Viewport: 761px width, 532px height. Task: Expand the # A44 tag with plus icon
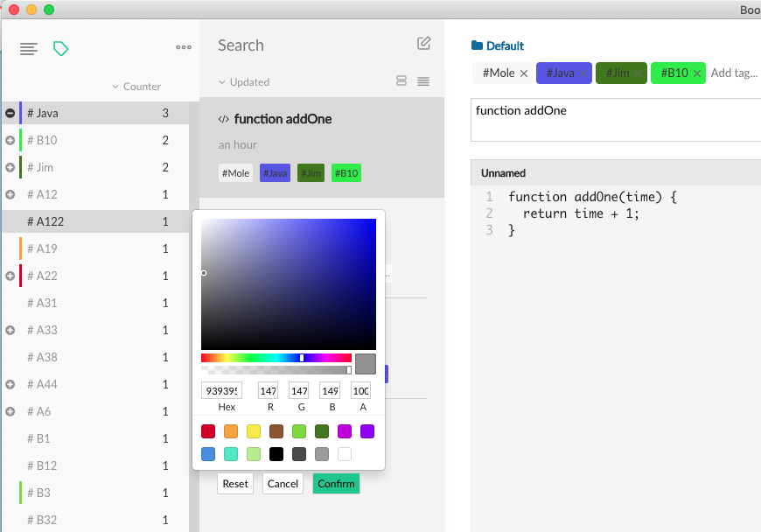click(x=10, y=385)
